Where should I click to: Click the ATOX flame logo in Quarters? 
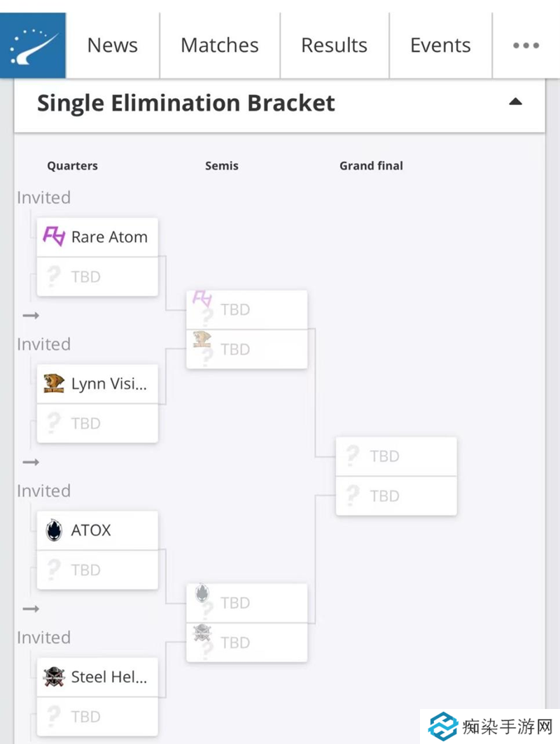[54, 530]
